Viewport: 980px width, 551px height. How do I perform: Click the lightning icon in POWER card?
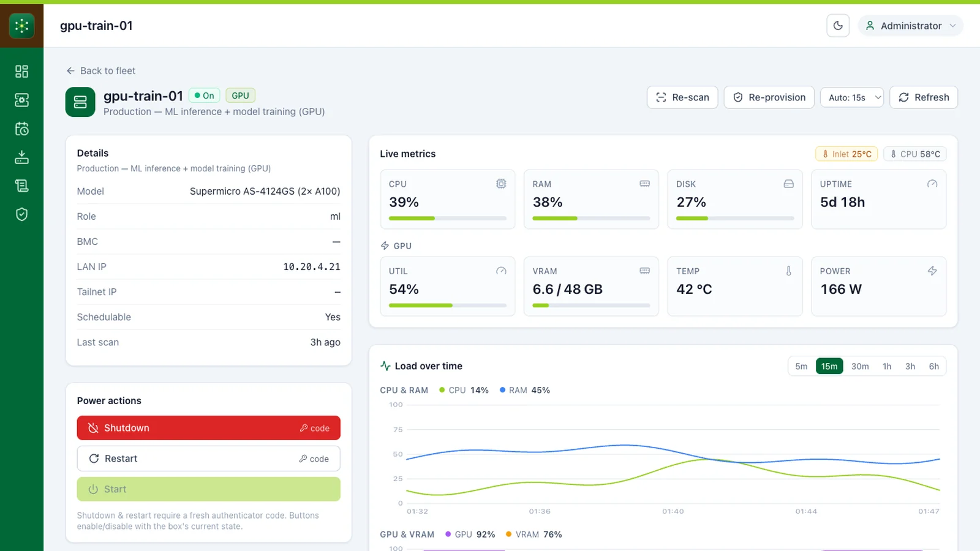[932, 271]
